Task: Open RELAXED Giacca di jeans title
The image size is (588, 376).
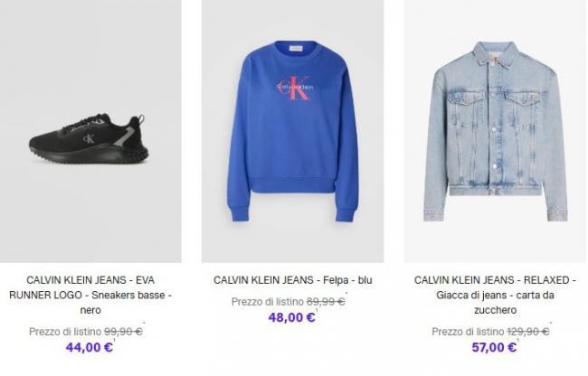Action: coord(495,296)
